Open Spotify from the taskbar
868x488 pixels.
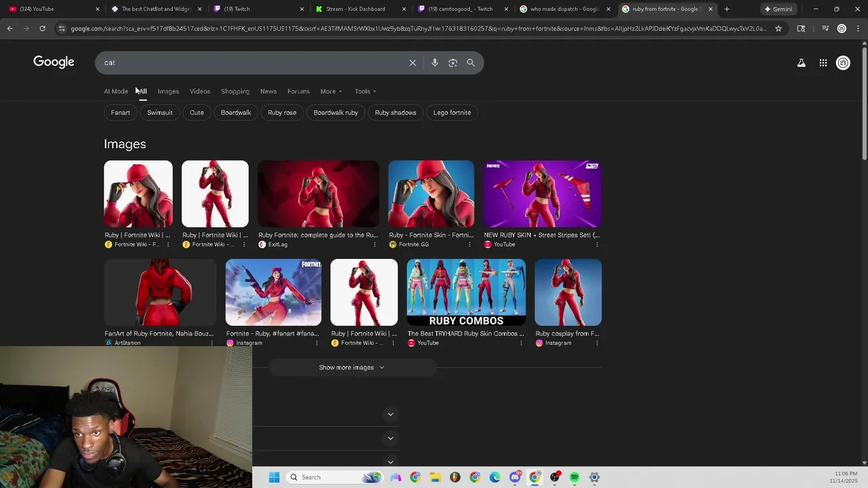pyautogui.click(x=574, y=477)
